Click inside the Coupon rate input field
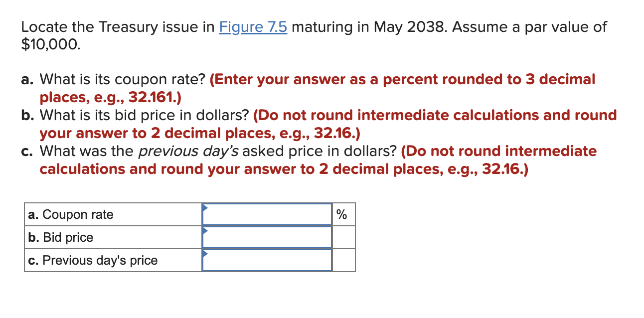This screenshot has height=318, width=644. point(268,214)
